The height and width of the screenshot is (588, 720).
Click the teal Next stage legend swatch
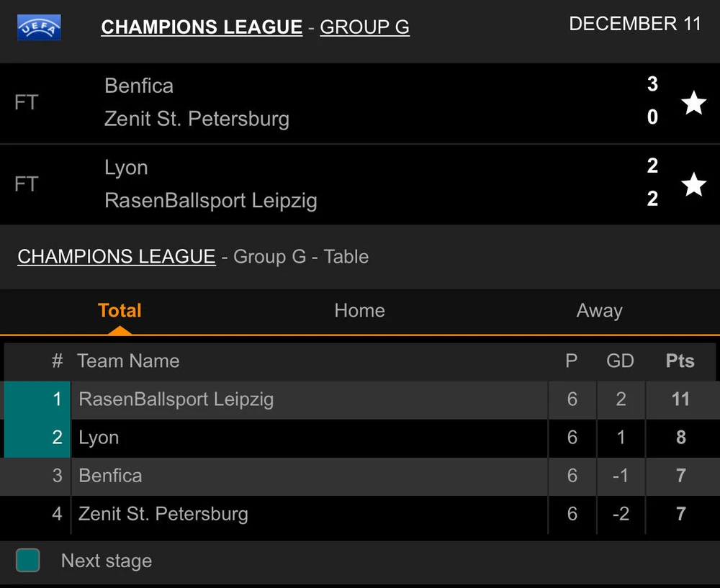[28, 560]
